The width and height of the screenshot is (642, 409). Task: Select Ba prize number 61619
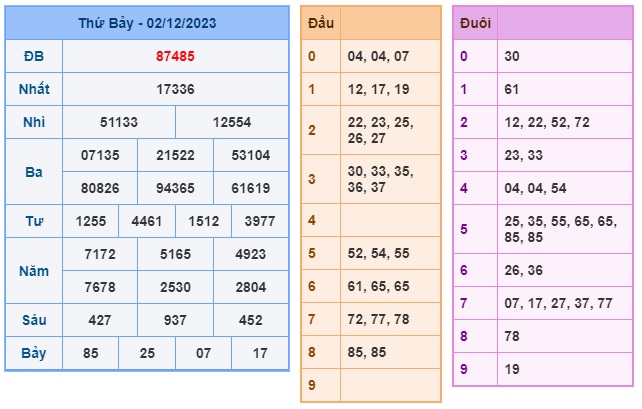[251, 188]
